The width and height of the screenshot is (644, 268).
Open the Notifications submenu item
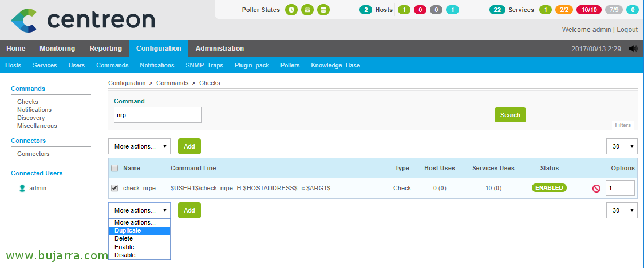pyautogui.click(x=157, y=65)
